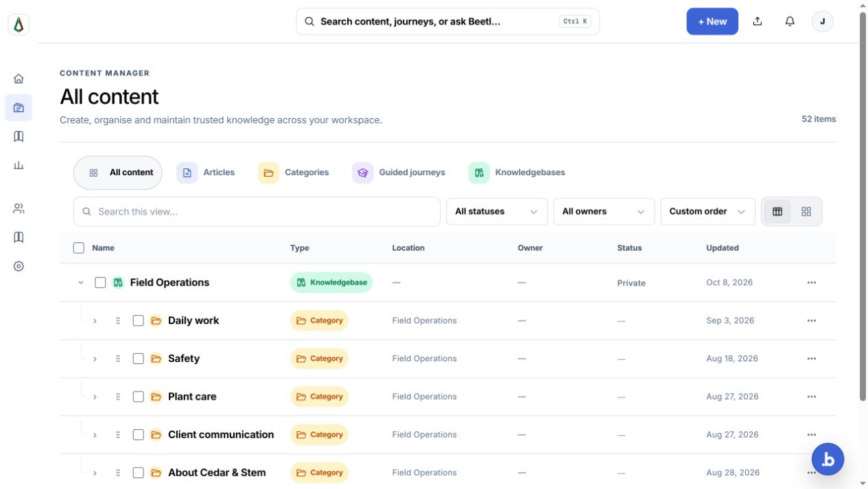Click the upload icon in top bar
This screenshot has height=489, width=868.
758,21
